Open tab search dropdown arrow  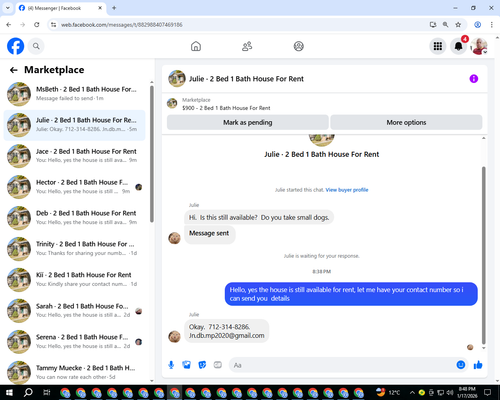(8, 8)
